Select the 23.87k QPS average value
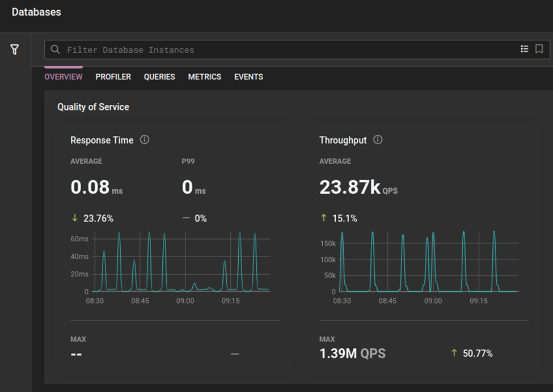Viewport: 553px width, 392px height. pos(358,187)
